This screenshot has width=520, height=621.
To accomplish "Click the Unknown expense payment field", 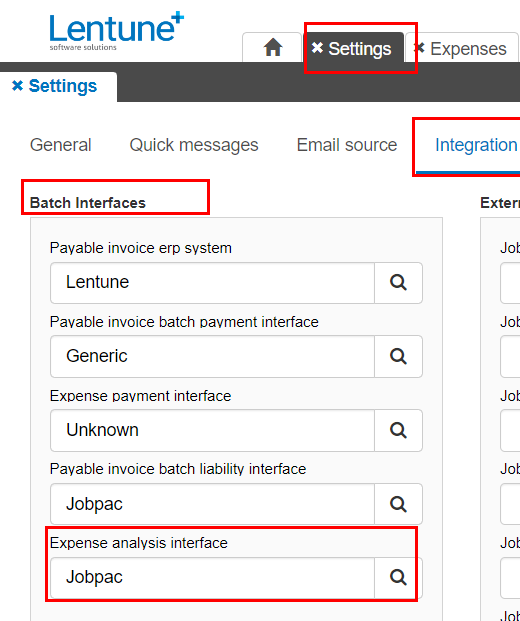I will [x=212, y=430].
